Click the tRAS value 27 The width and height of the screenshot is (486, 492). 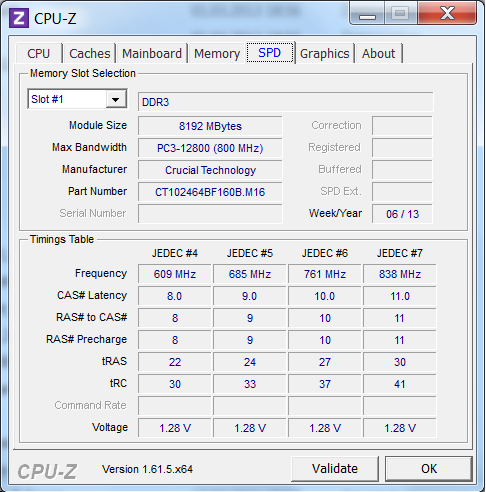pos(325,362)
